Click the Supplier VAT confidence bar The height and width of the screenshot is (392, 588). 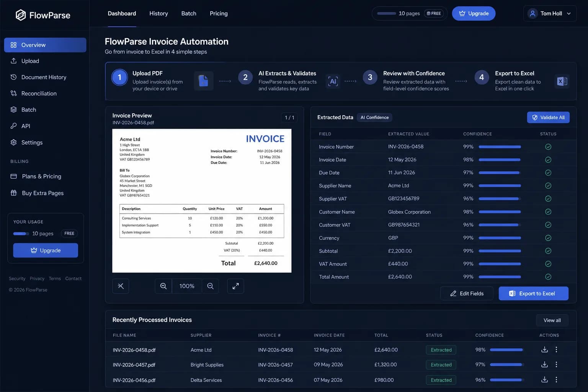tap(500, 199)
